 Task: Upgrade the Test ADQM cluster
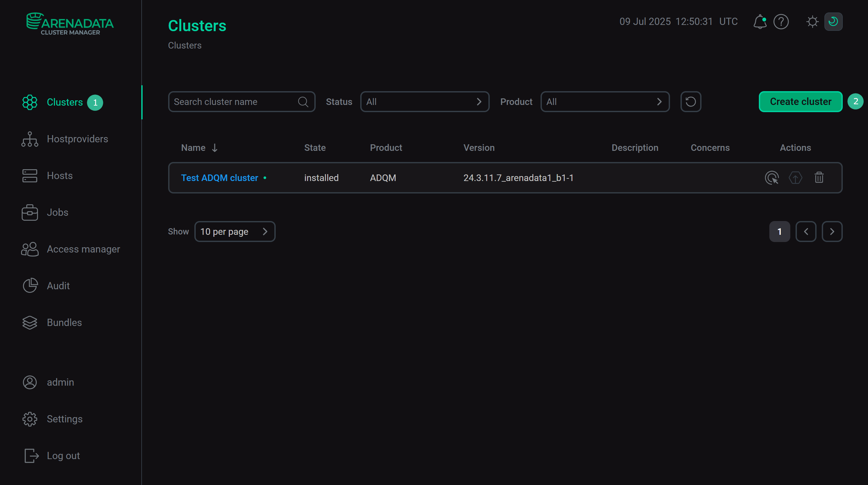click(x=795, y=178)
